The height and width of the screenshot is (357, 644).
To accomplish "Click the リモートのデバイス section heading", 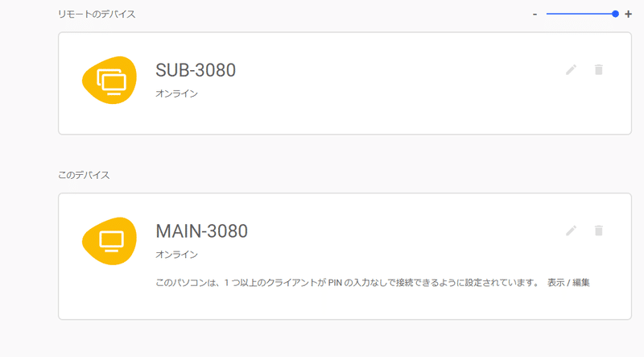I will (x=97, y=15).
